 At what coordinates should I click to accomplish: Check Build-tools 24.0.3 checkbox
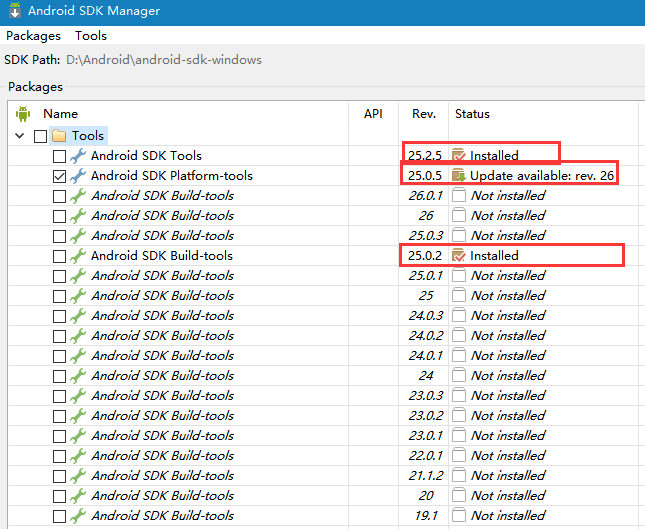point(59,316)
